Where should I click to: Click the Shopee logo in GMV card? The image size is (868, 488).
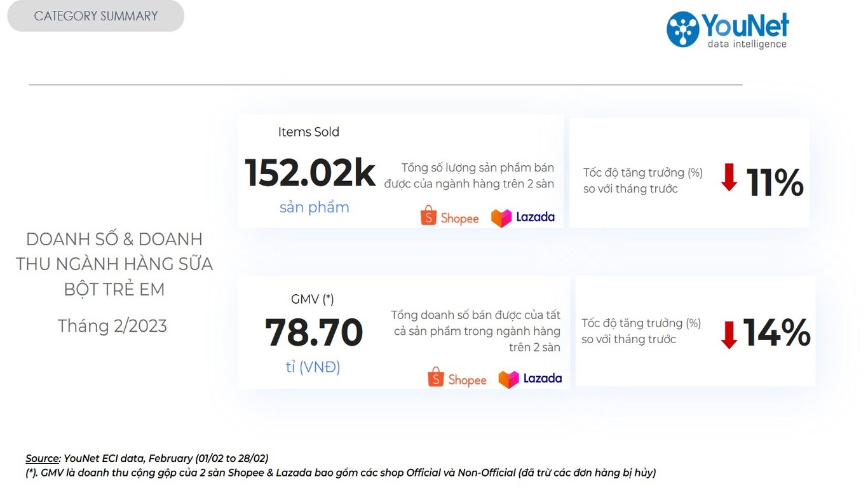pos(457,377)
